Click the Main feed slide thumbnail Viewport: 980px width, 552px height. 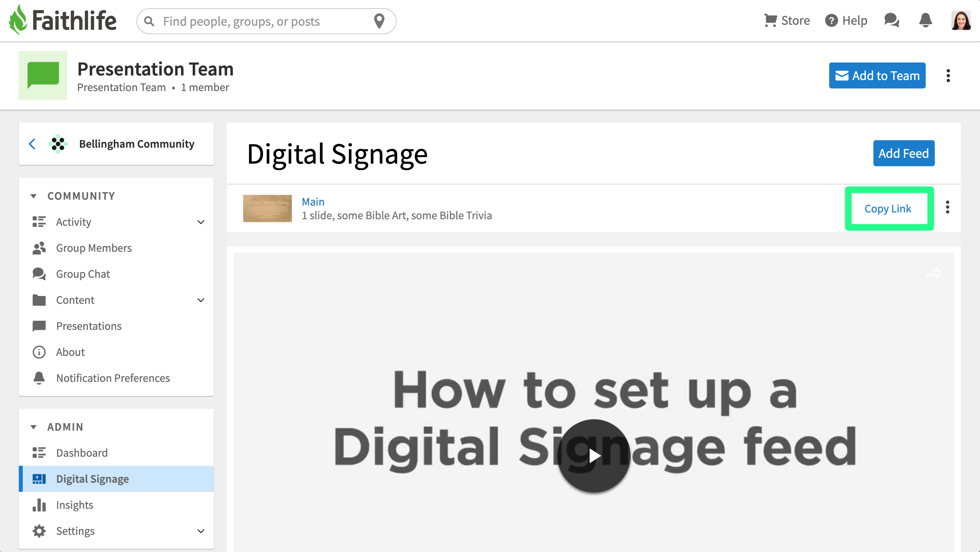coord(267,208)
